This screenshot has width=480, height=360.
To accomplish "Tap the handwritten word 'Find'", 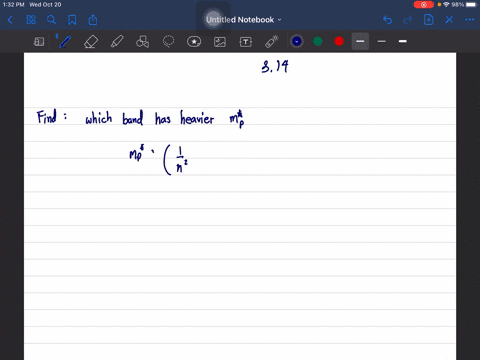I will point(47,117).
